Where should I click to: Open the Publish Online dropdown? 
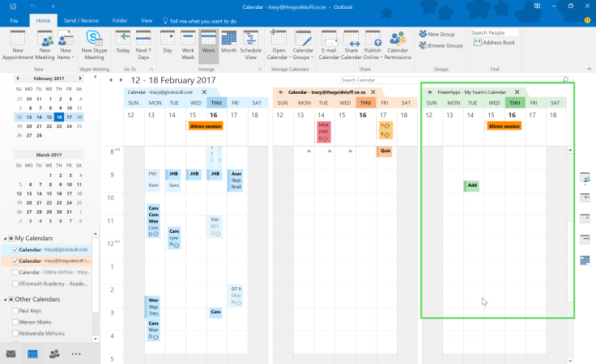click(372, 45)
